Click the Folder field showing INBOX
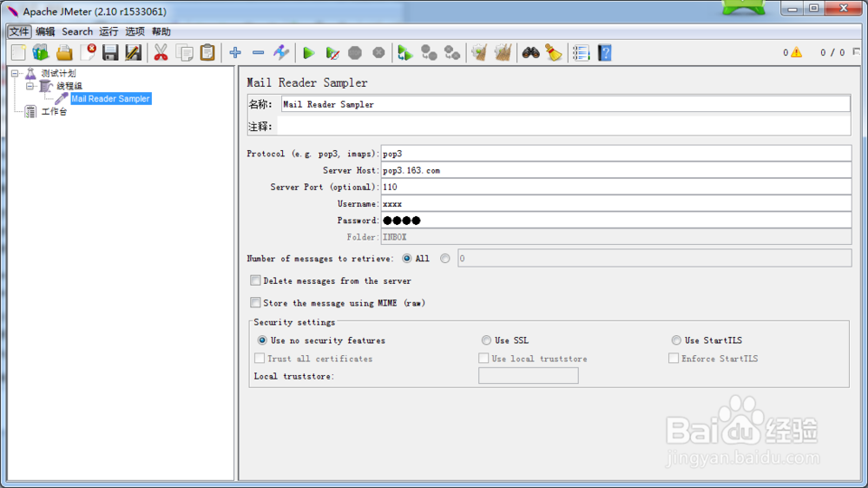This screenshot has width=868, height=488. pos(616,236)
